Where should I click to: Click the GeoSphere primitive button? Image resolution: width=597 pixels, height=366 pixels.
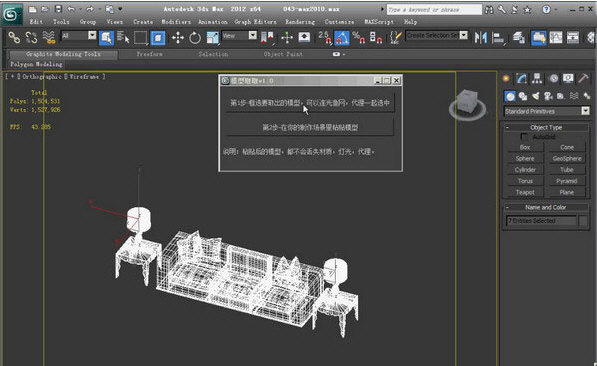(x=567, y=158)
